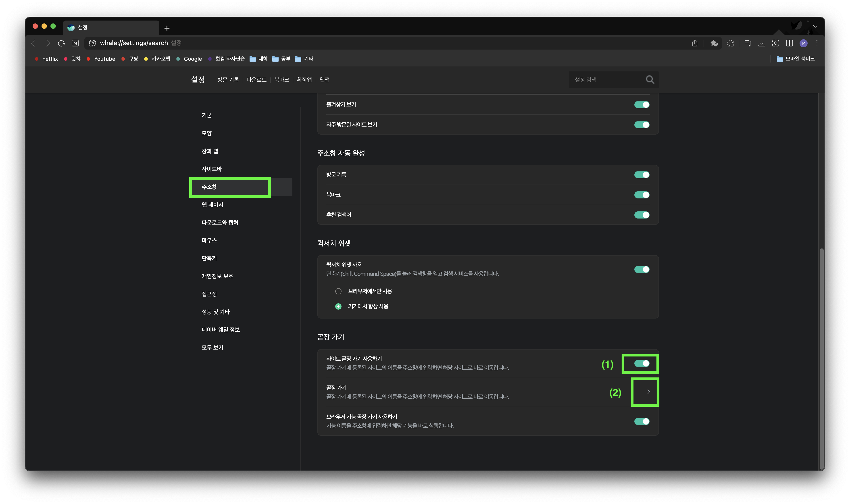
Task: Open 접근성 settings section
Action: point(209,294)
